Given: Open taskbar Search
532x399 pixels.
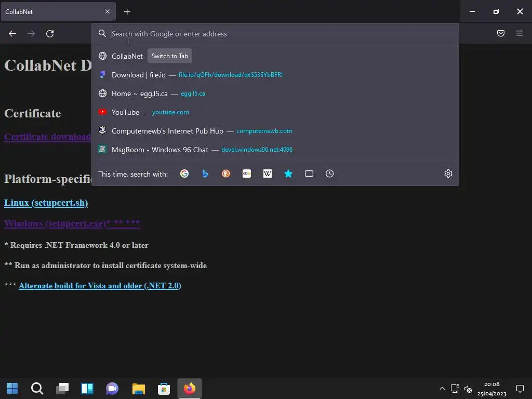Looking at the screenshot, I should coord(37,388).
